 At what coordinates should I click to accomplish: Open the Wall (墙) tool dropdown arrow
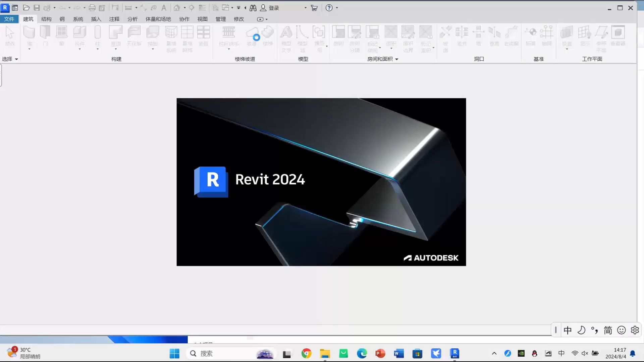(x=30, y=49)
